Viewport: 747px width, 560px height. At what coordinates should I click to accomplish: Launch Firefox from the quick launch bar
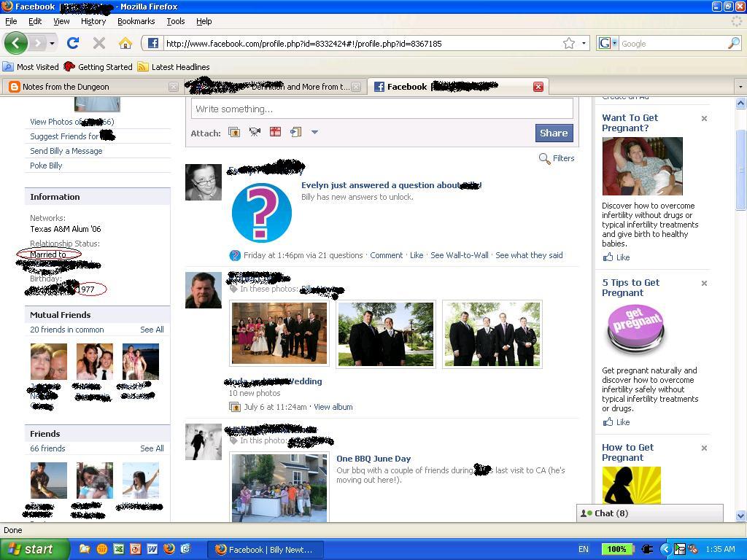(x=169, y=549)
